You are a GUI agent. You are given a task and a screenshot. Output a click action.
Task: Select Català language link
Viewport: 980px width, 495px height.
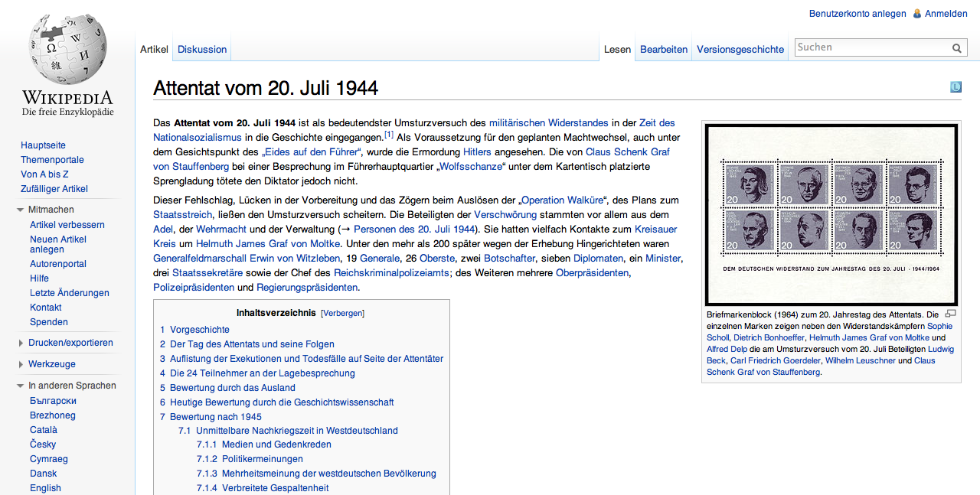44,430
